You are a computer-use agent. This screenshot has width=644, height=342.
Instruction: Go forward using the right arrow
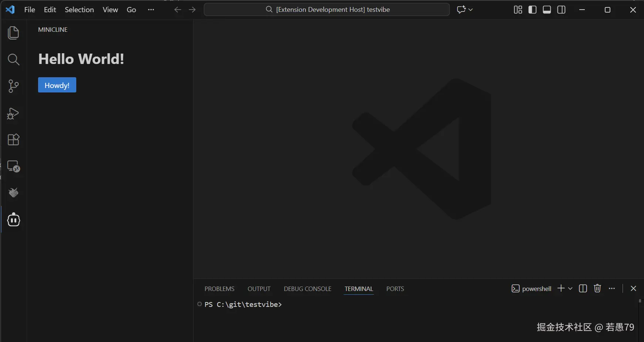(x=192, y=10)
